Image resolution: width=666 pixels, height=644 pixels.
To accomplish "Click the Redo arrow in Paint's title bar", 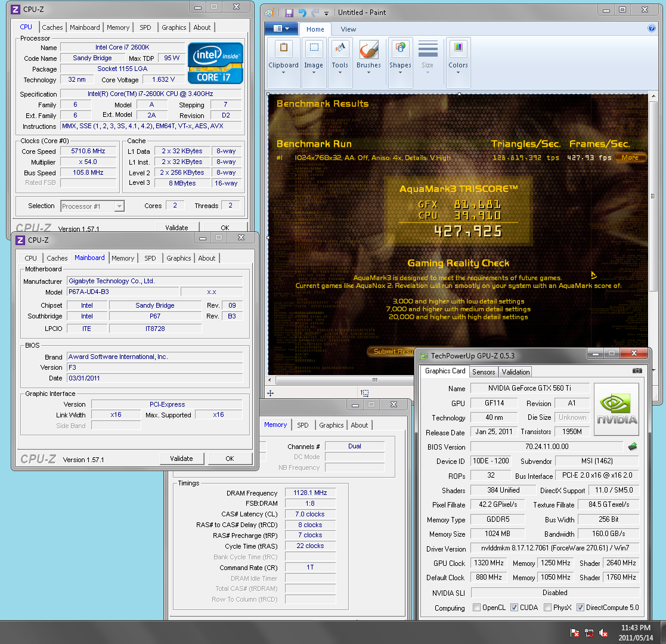I will pos(315,13).
